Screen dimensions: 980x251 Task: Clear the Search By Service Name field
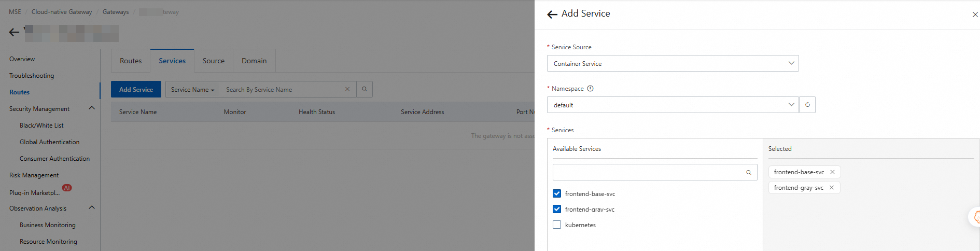(x=347, y=89)
